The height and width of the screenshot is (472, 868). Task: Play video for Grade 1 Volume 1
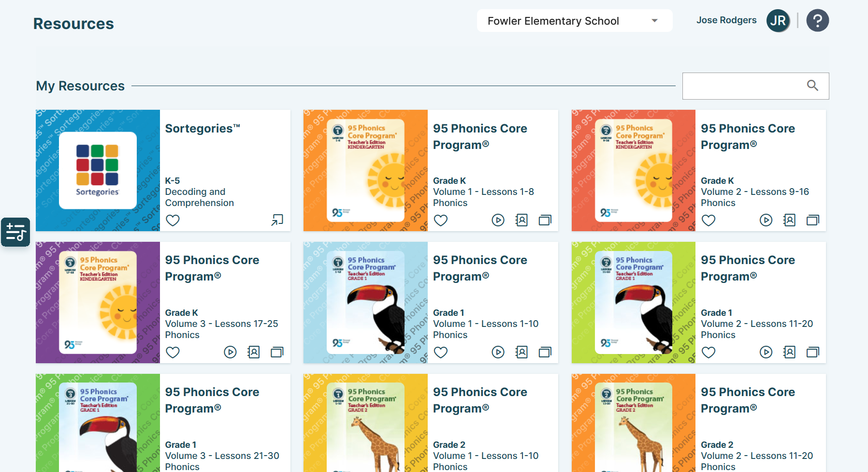(498, 352)
